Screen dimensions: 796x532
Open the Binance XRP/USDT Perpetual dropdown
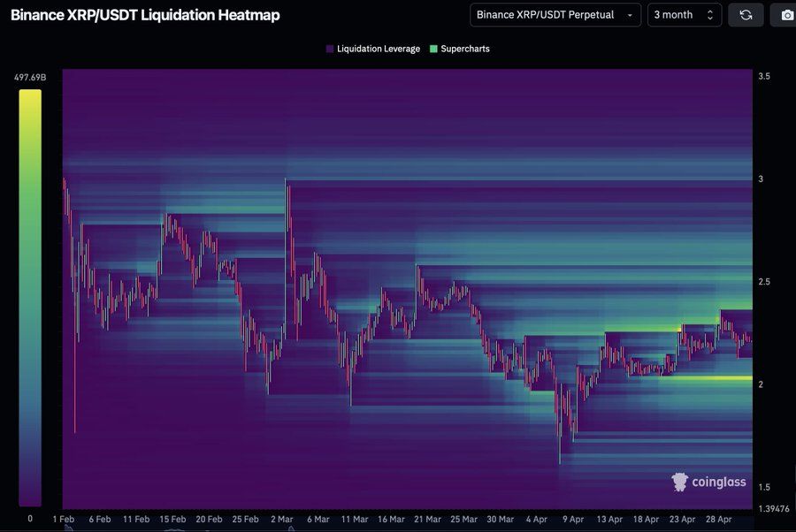(x=555, y=15)
